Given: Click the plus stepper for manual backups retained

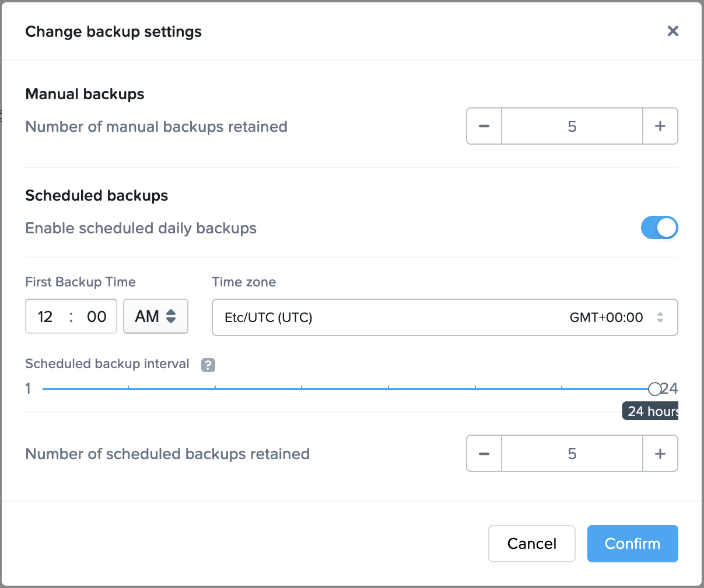Looking at the screenshot, I should click(x=660, y=126).
